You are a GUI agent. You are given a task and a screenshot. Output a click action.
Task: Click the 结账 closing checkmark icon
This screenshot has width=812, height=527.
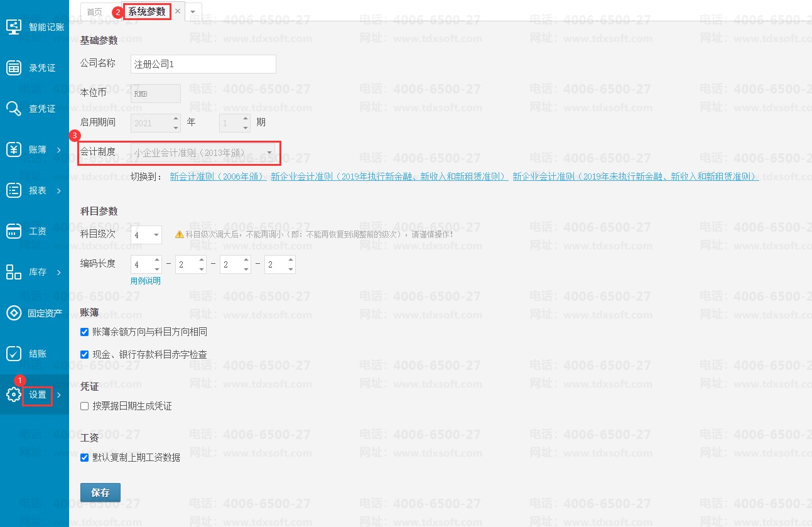14,354
